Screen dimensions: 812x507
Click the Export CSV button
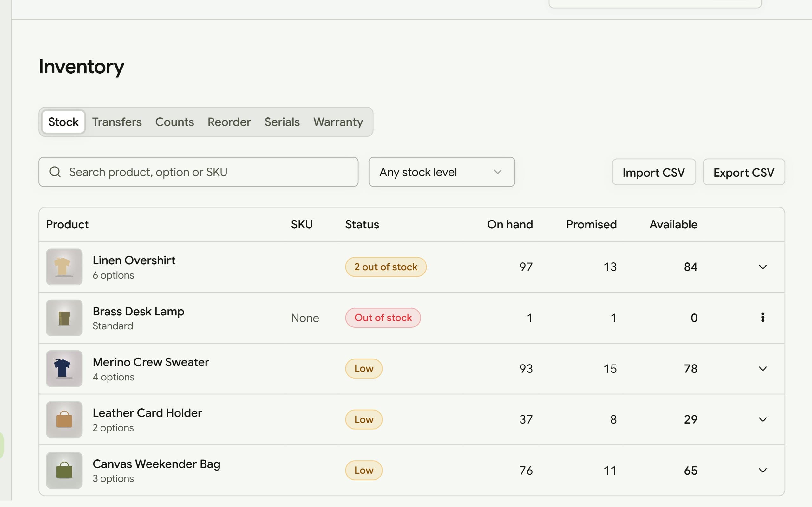point(743,172)
